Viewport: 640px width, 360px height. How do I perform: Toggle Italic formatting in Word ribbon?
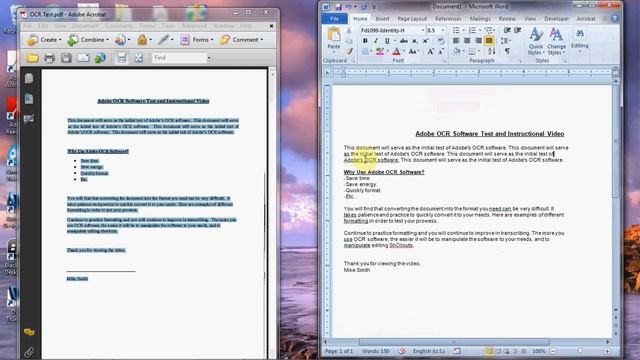pyautogui.click(x=376, y=41)
